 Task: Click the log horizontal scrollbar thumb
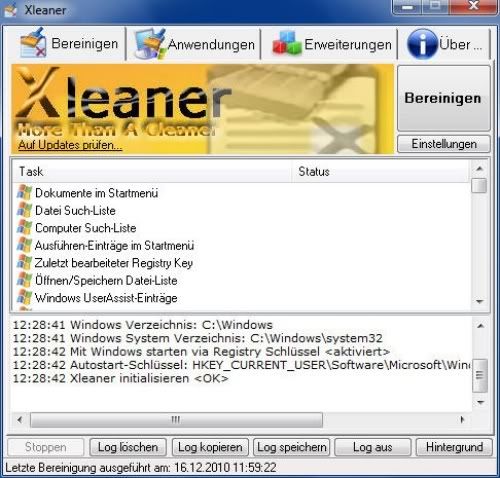point(176,419)
